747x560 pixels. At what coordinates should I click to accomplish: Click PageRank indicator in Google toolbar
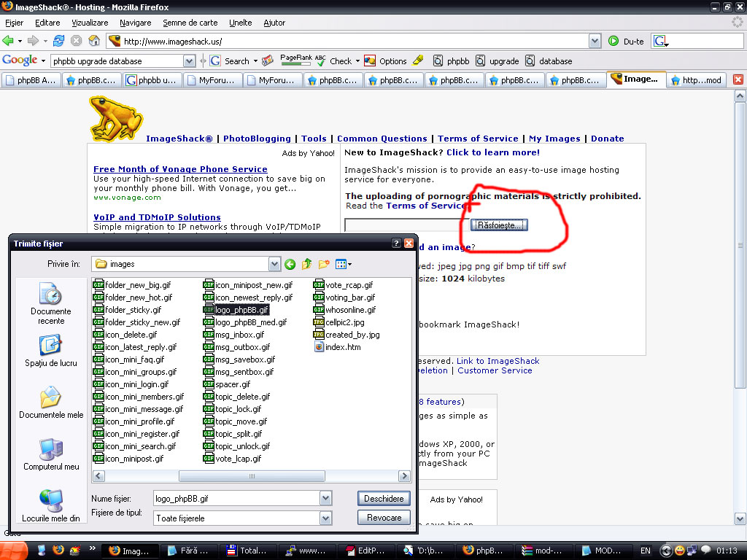(296, 60)
